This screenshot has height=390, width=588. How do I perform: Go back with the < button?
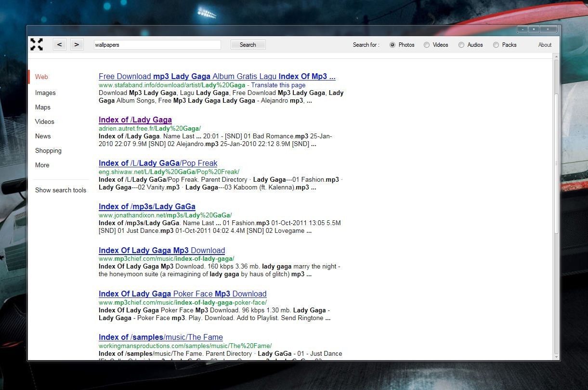(60, 44)
